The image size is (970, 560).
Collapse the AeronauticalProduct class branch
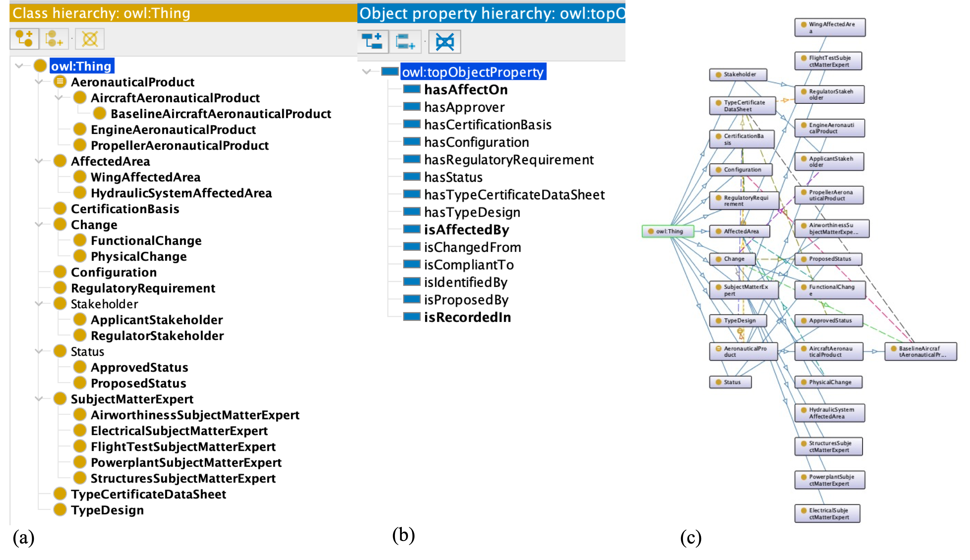coord(39,82)
